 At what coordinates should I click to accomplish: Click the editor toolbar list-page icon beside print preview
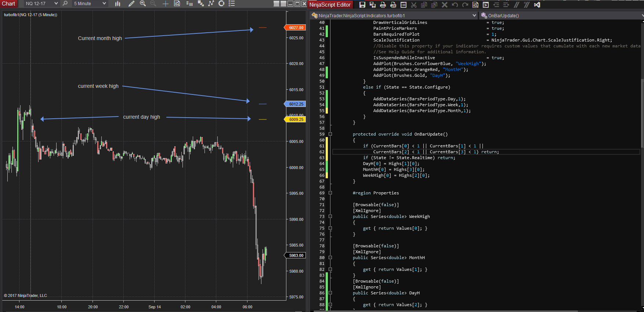(x=404, y=5)
